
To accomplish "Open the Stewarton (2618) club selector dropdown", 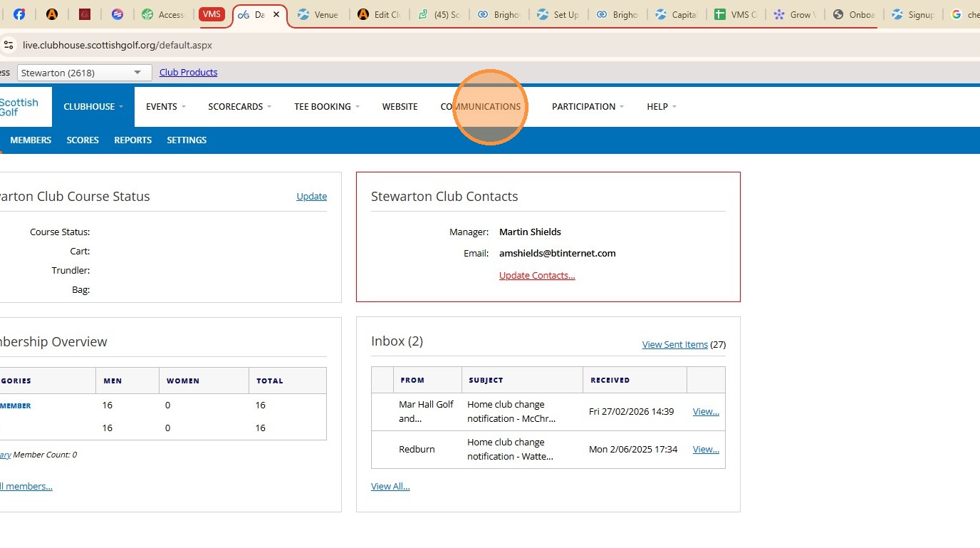I will pyautogui.click(x=85, y=73).
